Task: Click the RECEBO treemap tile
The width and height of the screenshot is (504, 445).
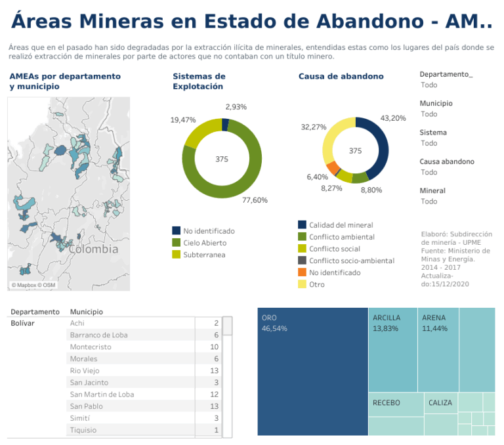Action: point(395,413)
